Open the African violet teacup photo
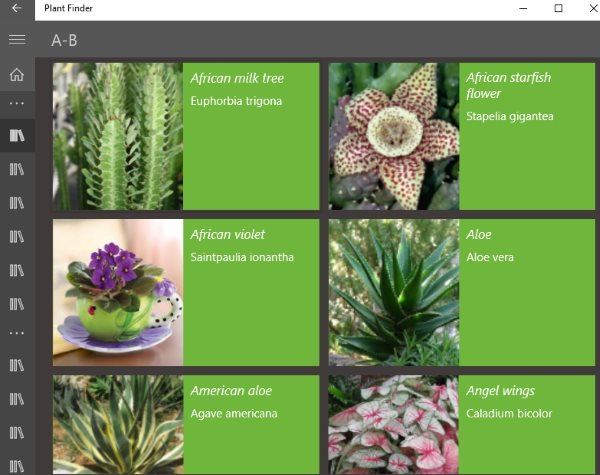Screen dimensions: 600x475 pos(118,292)
